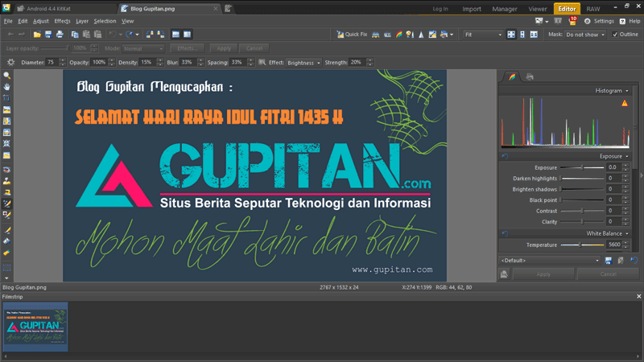Collapse the Histogram section
The image size is (644, 362).
(627, 91)
